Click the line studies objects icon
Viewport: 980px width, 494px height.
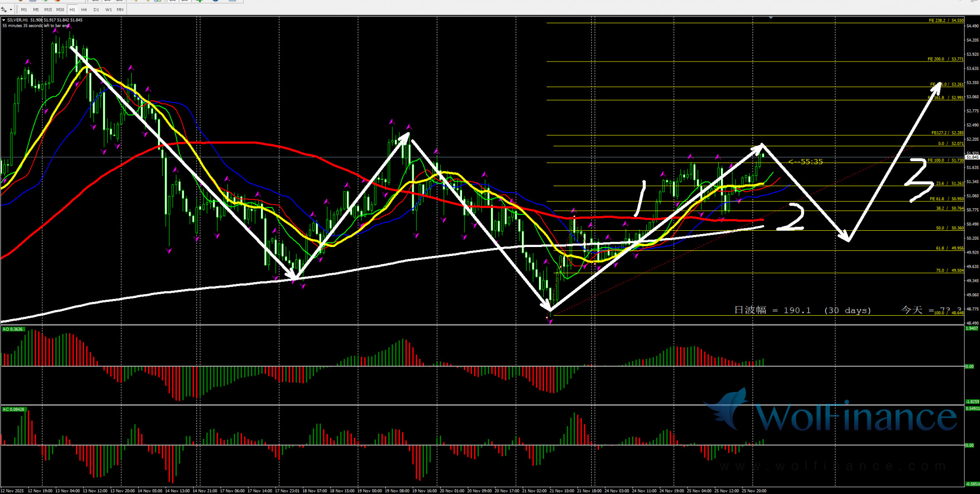4,10
